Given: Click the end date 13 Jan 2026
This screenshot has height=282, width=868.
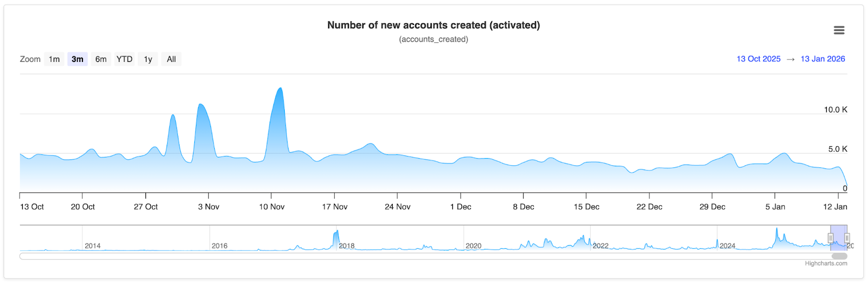Looking at the screenshot, I should click(x=822, y=59).
